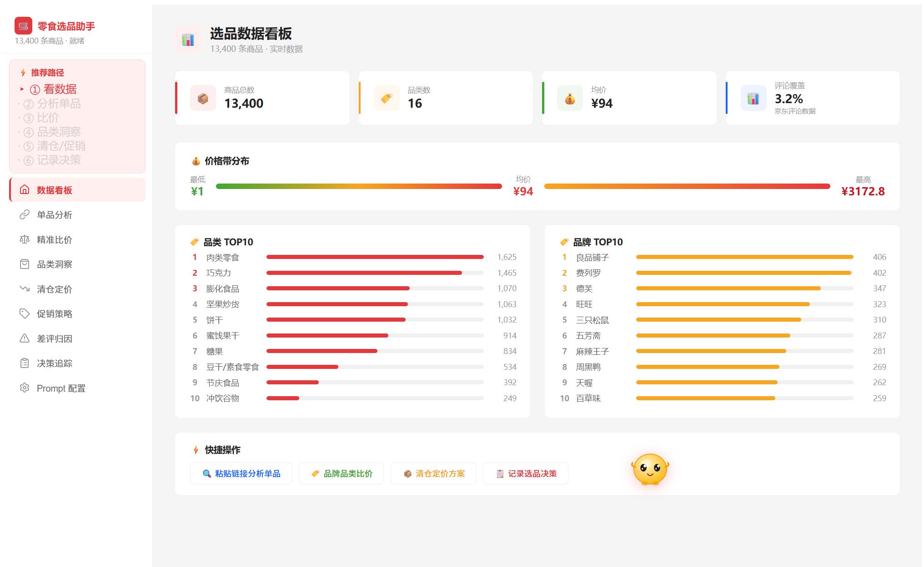Screen dimensions: 924x567
Task: Open 品类洞察 in the sidebar
Action: tap(77, 264)
